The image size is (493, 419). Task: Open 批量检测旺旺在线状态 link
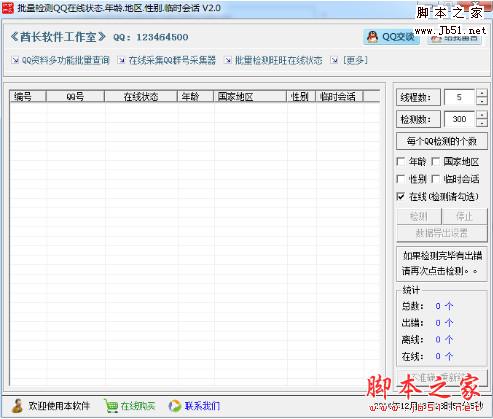point(279,60)
